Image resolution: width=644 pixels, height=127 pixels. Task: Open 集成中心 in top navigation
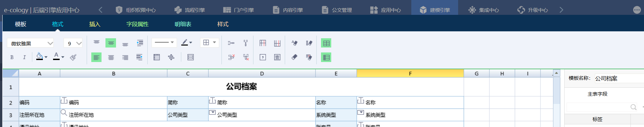(484, 10)
